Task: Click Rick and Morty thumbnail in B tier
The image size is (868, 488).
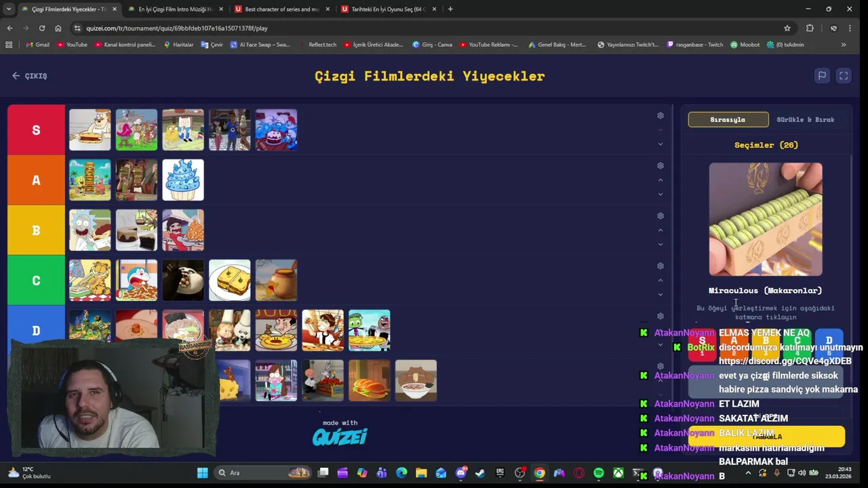Action: [90, 230]
